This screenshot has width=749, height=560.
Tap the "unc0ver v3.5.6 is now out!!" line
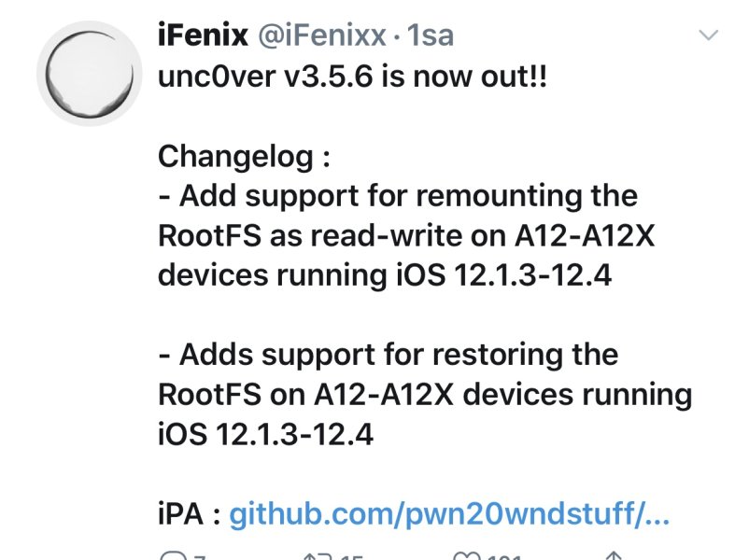tap(352, 77)
